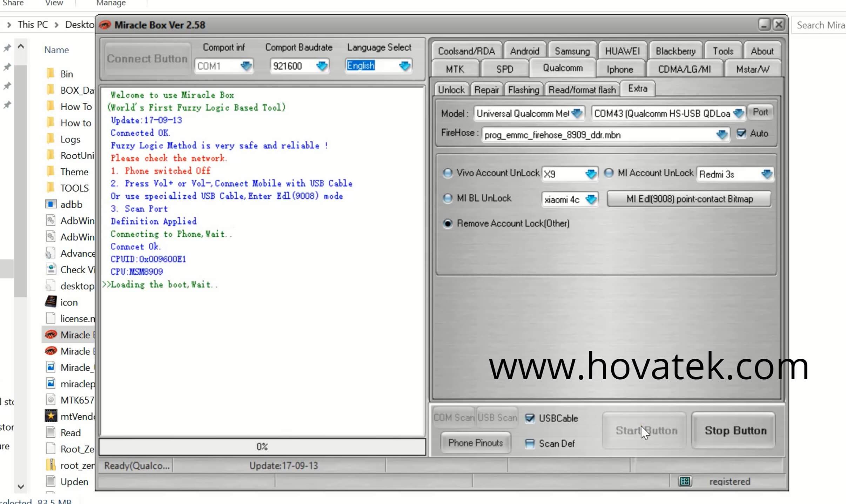The image size is (846, 504).
Task: Select Remove Account Lock(Other) radio button
Action: coord(448,223)
